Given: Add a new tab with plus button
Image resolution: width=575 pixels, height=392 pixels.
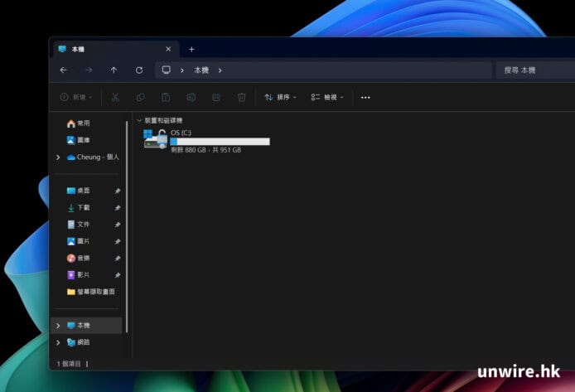Looking at the screenshot, I should click(x=191, y=49).
